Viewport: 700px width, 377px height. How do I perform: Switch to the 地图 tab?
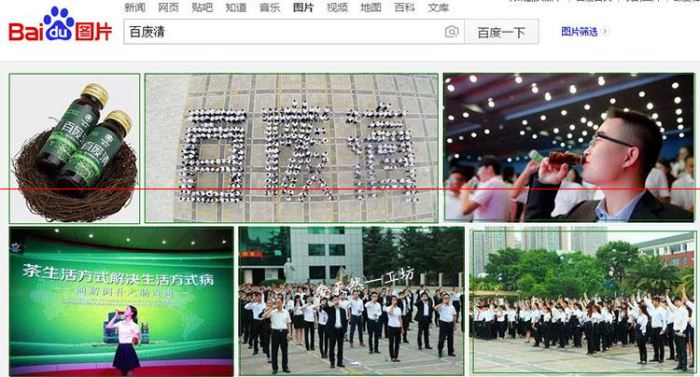[x=371, y=7]
